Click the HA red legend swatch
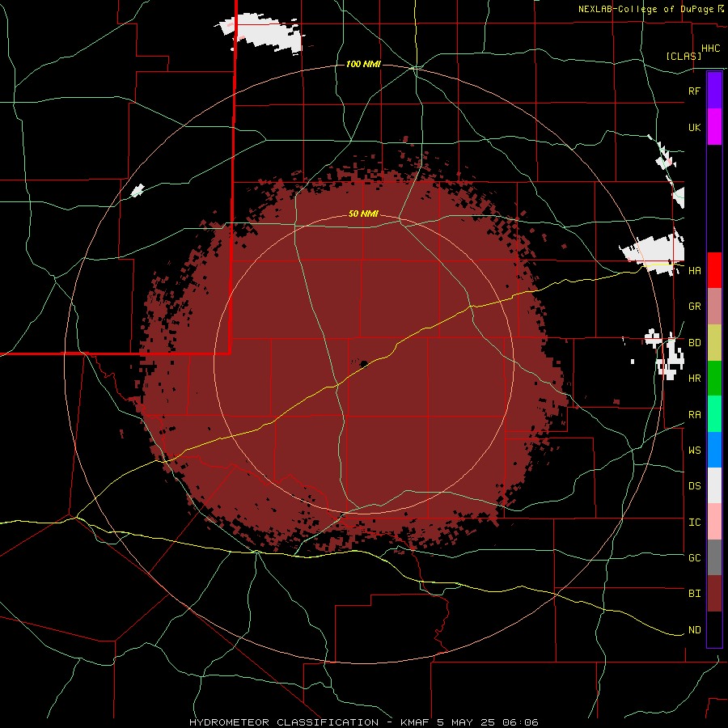 click(714, 270)
